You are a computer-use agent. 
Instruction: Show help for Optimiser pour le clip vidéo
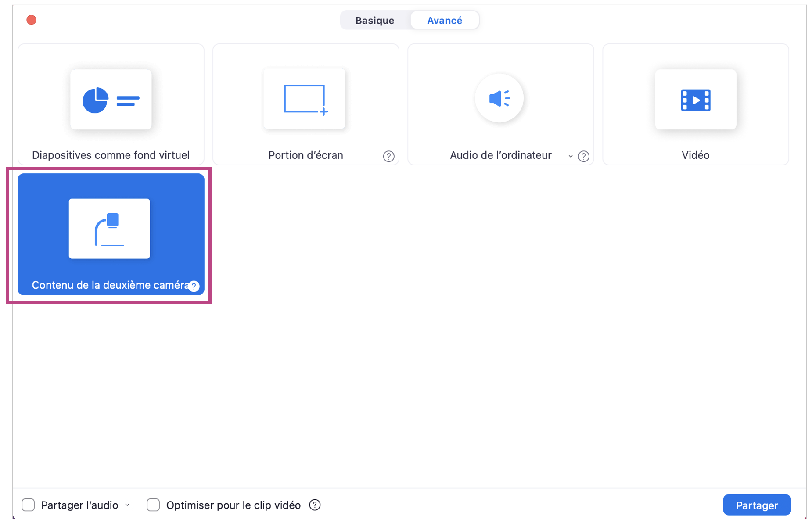(315, 505)
